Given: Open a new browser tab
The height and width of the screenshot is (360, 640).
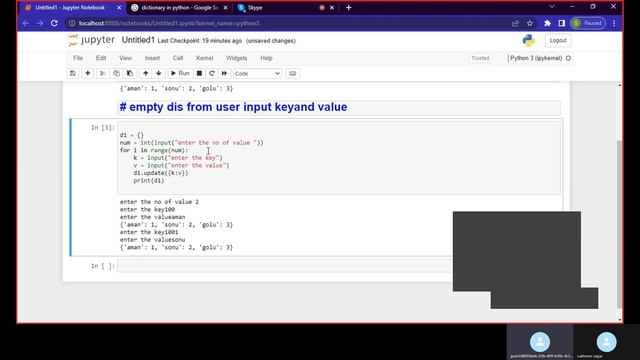Looking at the screenshot, I should 349,8.
